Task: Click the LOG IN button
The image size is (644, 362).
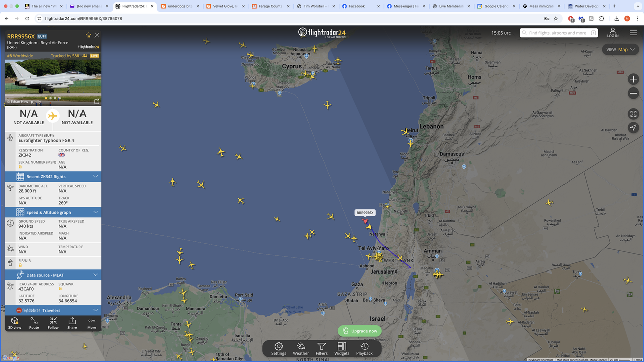Action: [612, 33]
